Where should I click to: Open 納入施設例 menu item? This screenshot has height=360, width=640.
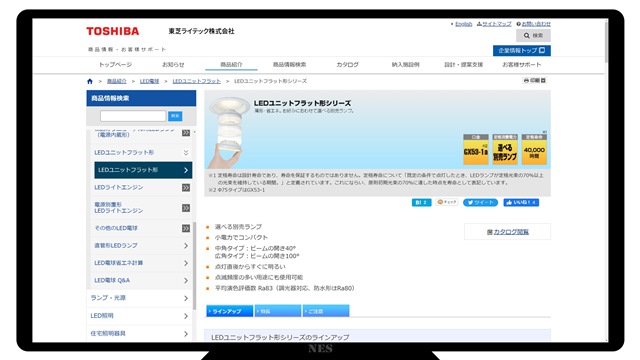(x=405, y=64)
